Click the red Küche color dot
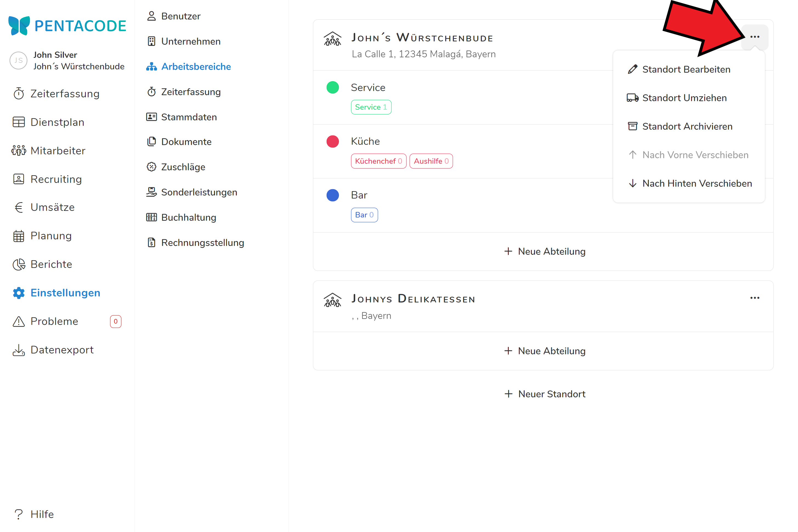The width and height of the screenshot is (798, 532). pos(332,142)
